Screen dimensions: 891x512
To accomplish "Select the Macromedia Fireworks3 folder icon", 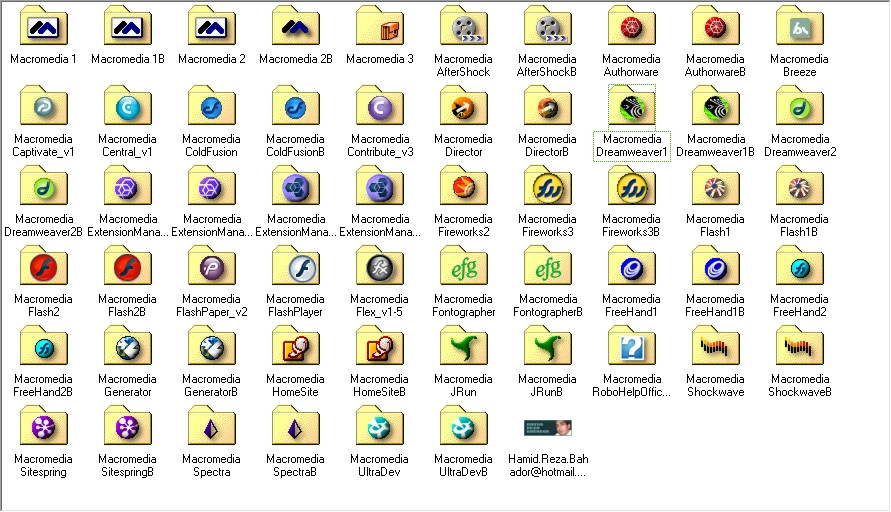I will pos(547,185).
